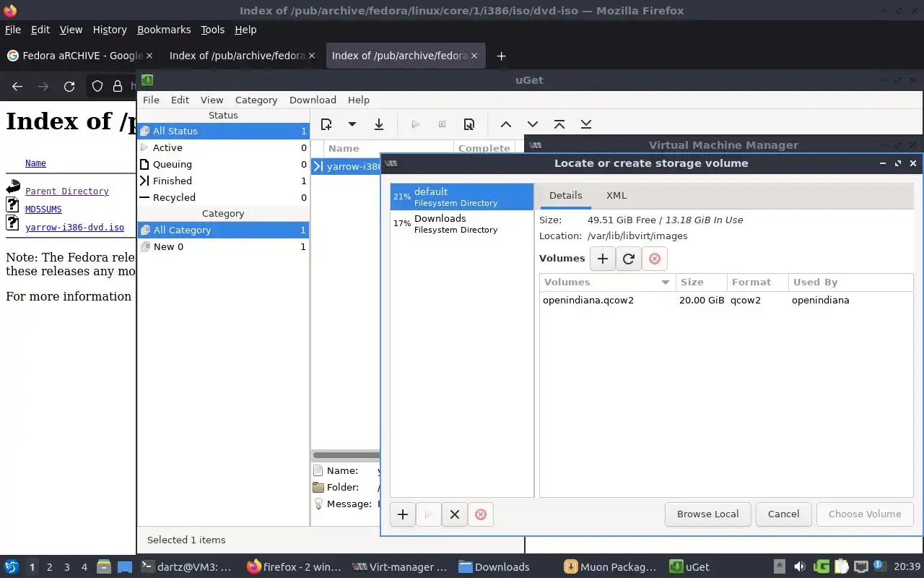
Task: Select the New 0 category in uGet
Action: [224, 246]
